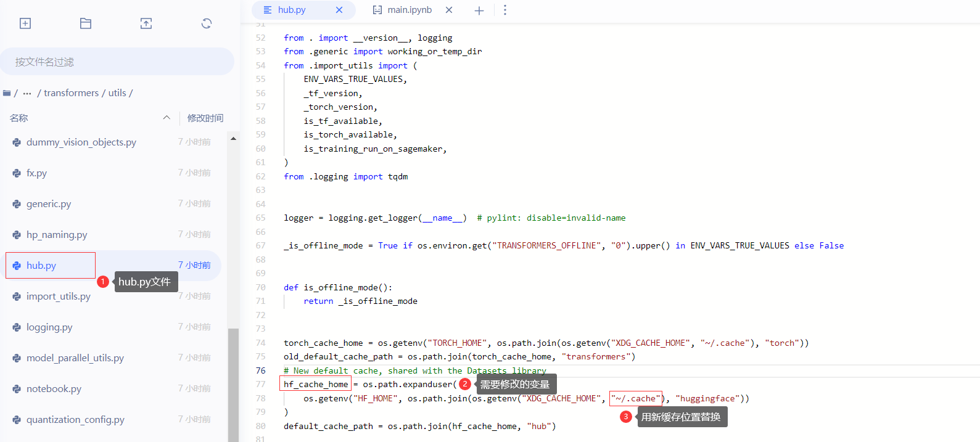
Task: Click Python icon beside hub.py
Action: coord(17,266)
